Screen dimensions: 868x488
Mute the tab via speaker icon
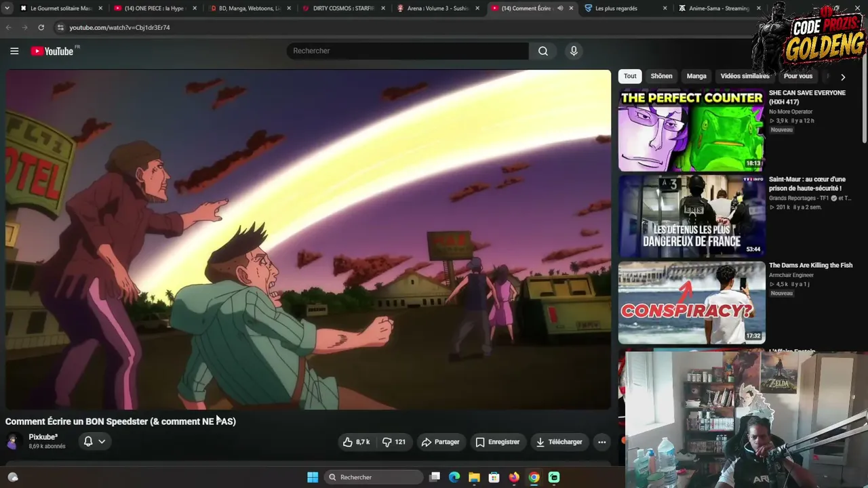[x=560, y=8]
